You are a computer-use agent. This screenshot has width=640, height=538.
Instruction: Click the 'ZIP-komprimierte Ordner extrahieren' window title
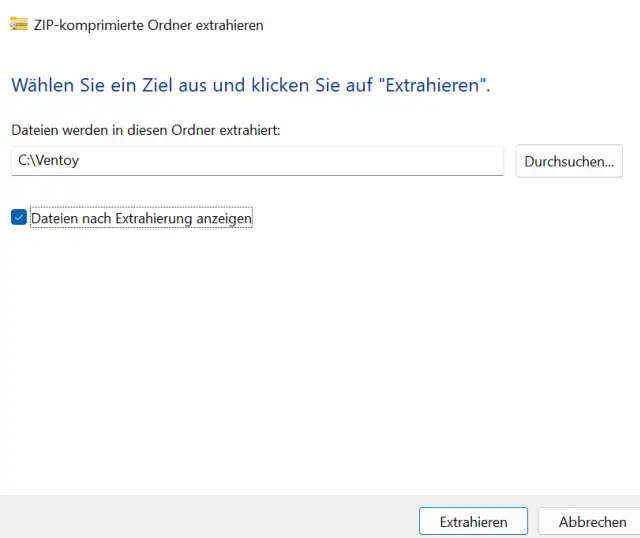pyautogui.click(x=149, y=25)
